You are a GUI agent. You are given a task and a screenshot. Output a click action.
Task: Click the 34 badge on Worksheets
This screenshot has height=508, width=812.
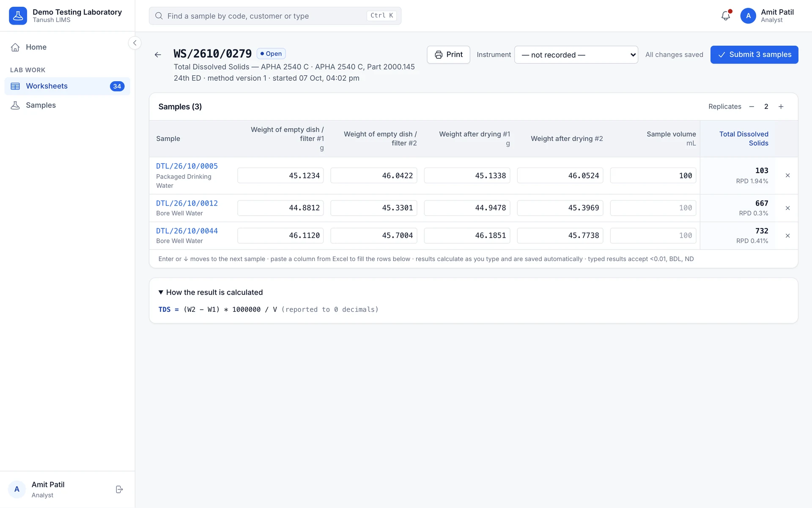[117, 86]
